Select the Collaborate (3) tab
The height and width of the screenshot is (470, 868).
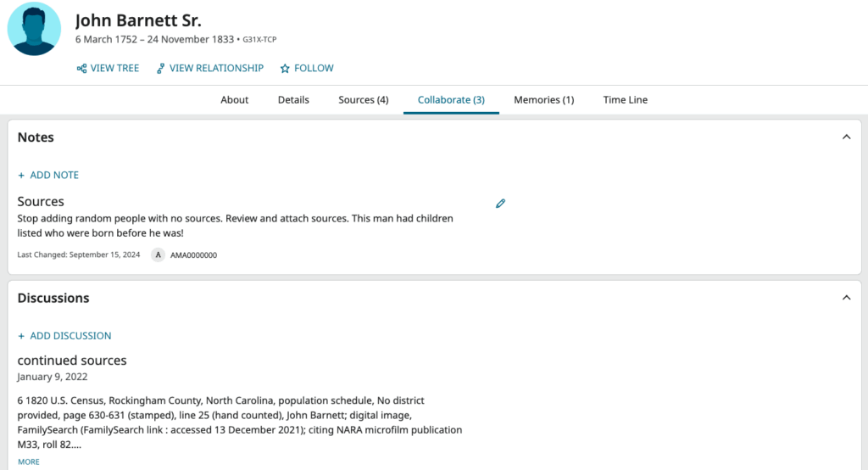click(x=451, y=100)
